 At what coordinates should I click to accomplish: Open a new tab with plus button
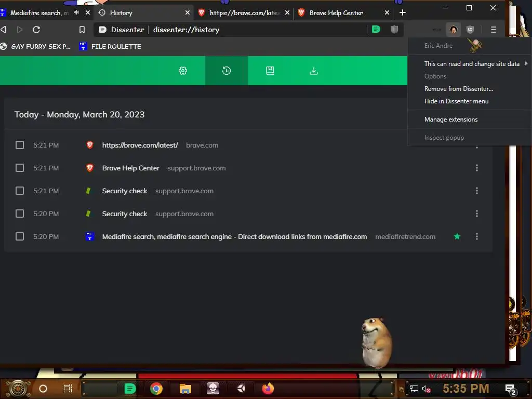point(403,12)
